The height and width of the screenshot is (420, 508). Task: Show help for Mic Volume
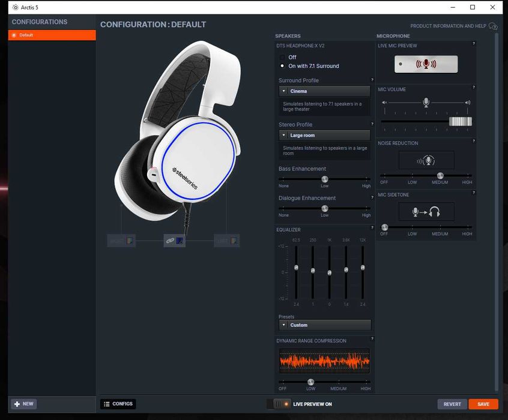[473, 87]
